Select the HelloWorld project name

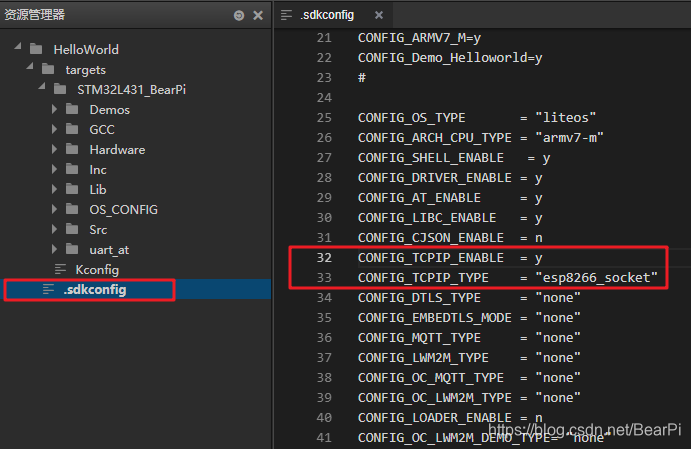pos(86,49)
